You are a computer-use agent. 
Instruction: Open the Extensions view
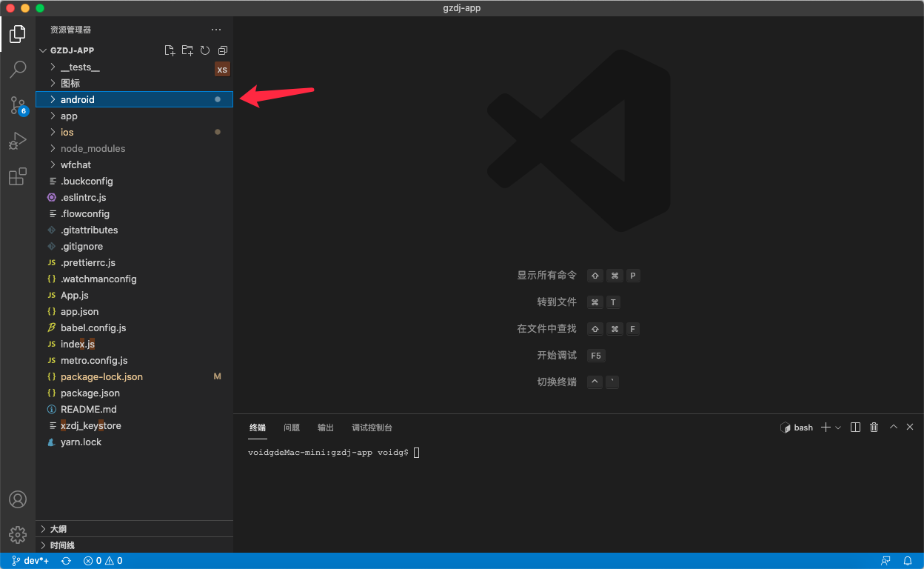coord(18,176)
